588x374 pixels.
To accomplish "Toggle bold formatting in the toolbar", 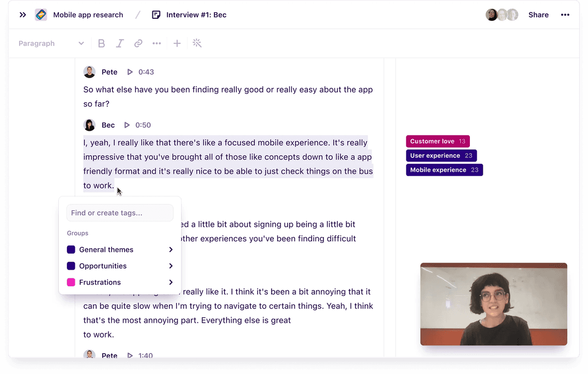I will pyautogui.click(x=102, y=43).
